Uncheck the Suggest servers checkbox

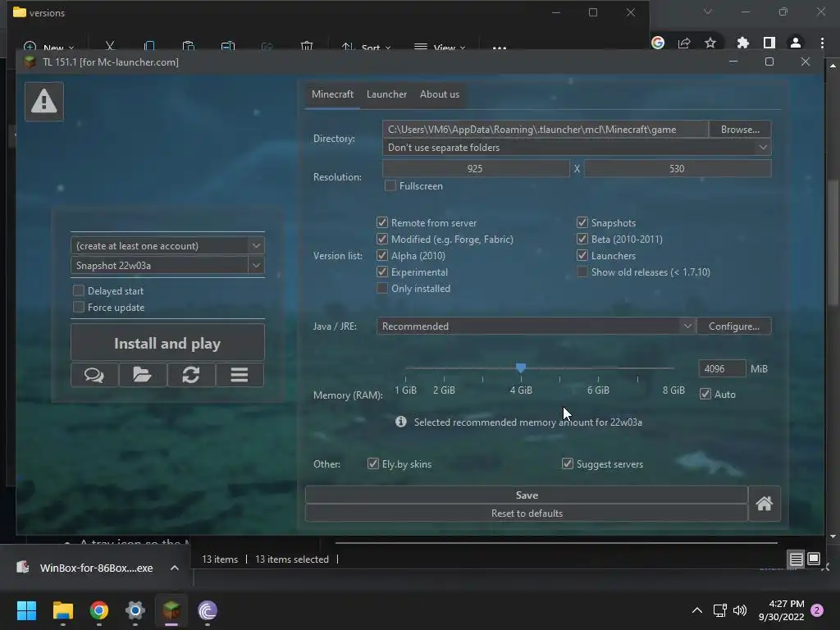[x=568, y=464]
